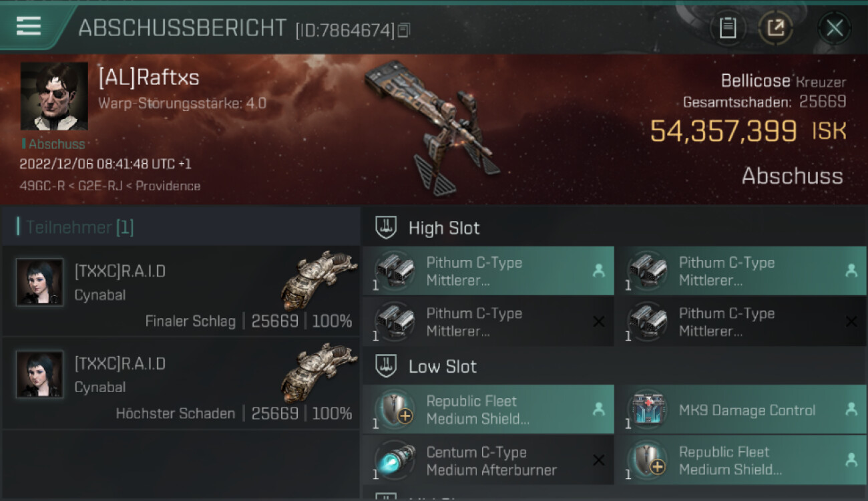Select first Pithum C-Type Mittlerer module
868x501 pixels.
click(x=488, y=271)
